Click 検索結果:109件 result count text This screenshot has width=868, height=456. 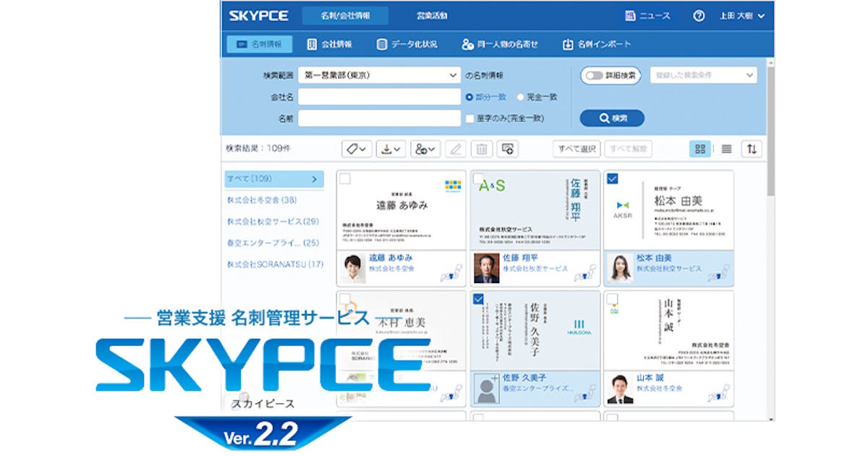coord(258,148)
